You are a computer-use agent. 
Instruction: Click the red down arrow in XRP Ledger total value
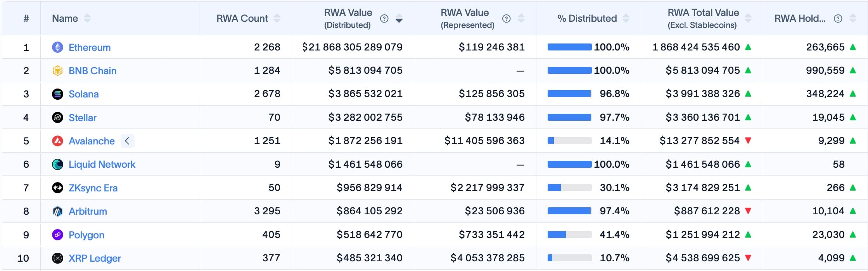[748, 258]
